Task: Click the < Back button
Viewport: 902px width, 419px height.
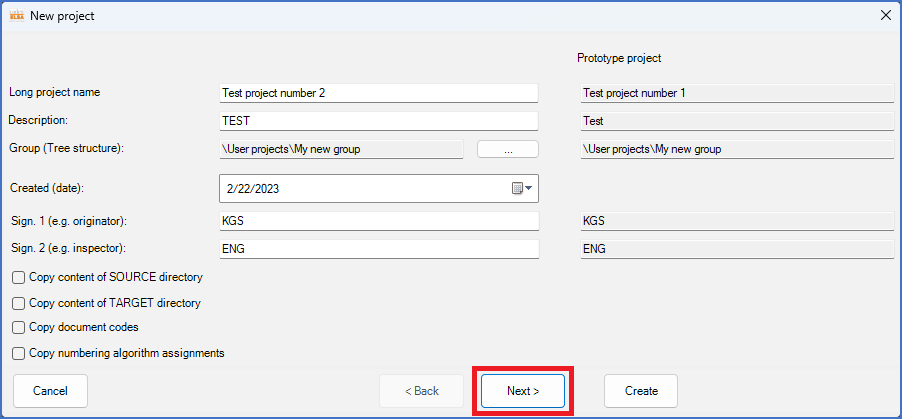Action: click(x=421, y=391)
